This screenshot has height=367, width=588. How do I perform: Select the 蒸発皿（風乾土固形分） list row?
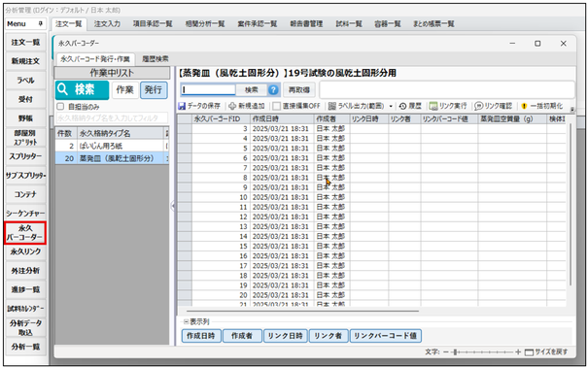click(x=112, y=158)
